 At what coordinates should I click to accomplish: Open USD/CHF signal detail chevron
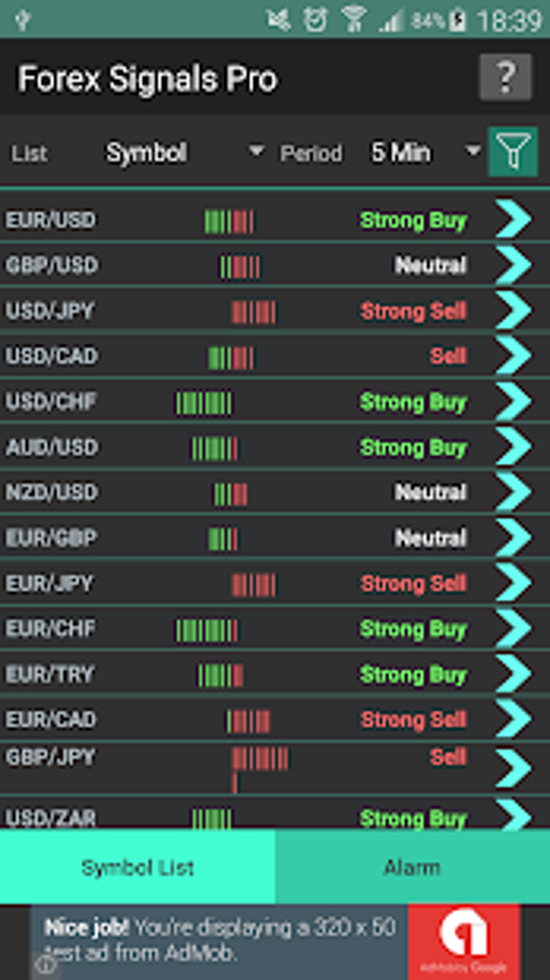(513, 401)
